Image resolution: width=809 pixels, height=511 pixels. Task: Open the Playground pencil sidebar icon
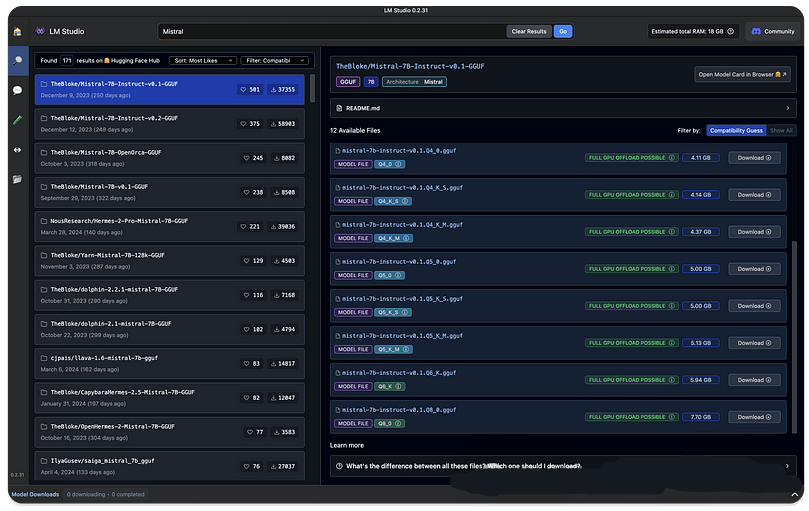(18, 120)
